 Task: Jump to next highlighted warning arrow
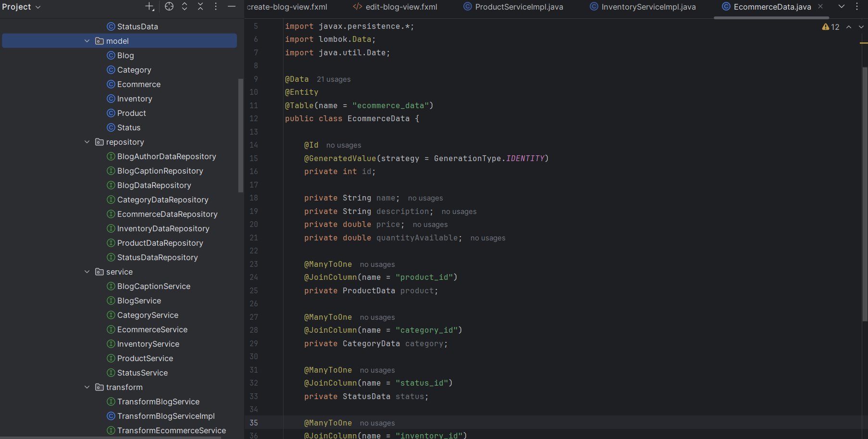861,27
